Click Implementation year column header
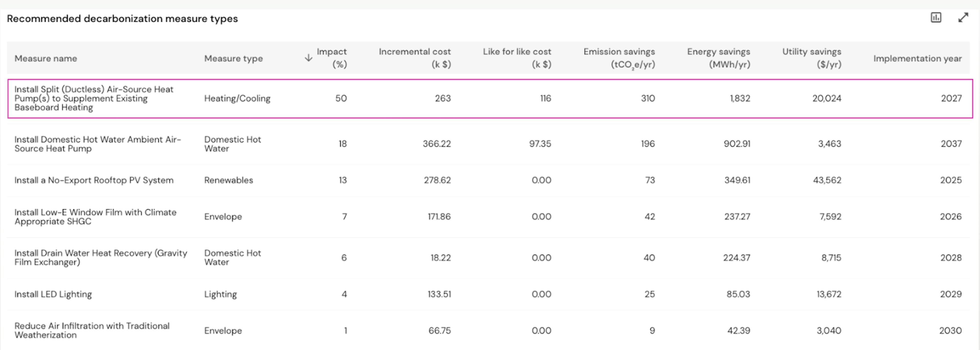980x350 pixels. tap(917, 58)
